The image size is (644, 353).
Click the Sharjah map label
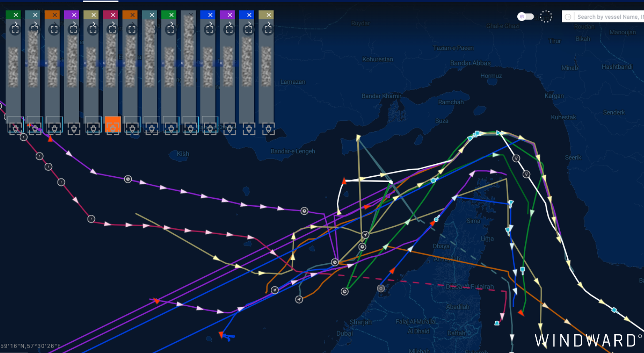361,322
